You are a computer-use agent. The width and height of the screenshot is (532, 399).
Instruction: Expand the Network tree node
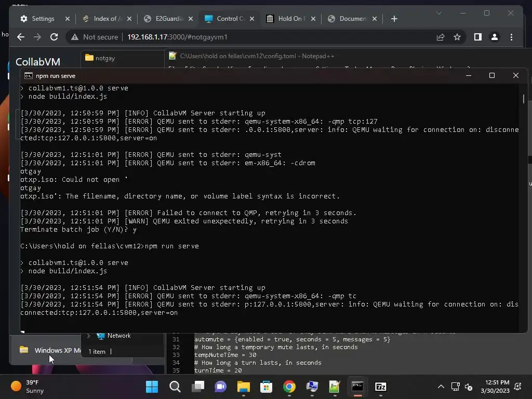point(88,336)
